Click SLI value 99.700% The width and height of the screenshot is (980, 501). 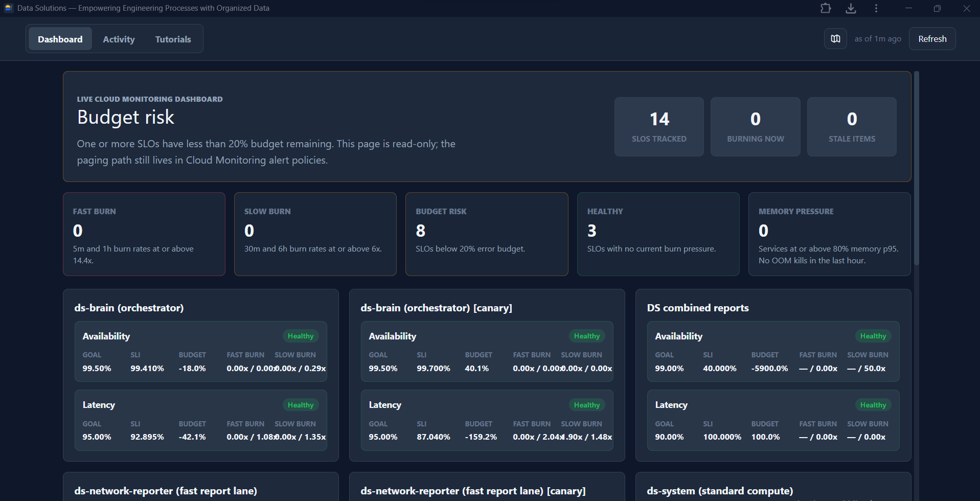tap(434, 368)
